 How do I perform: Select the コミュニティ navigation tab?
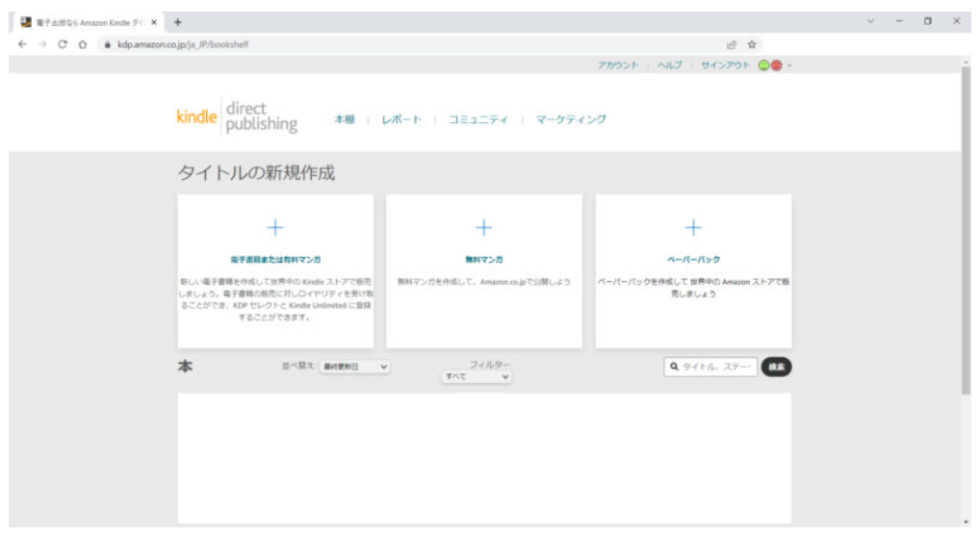coord(478,119)
